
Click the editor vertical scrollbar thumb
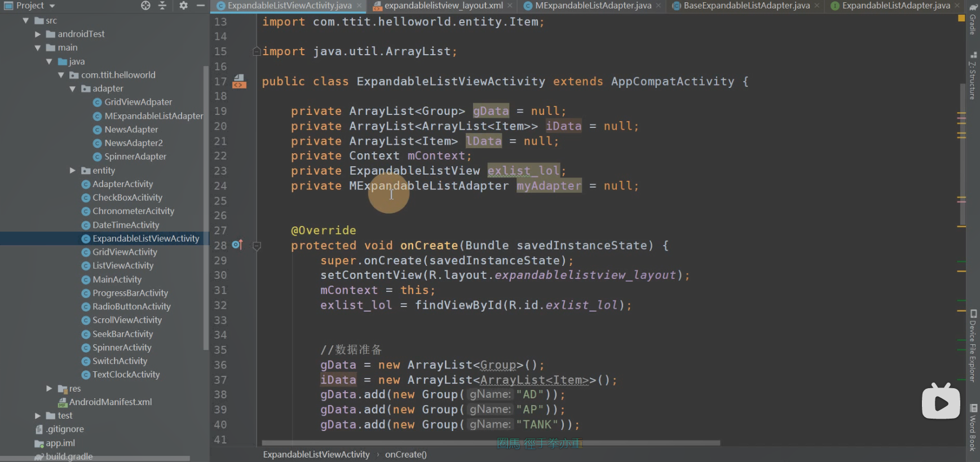pos(963,154)
